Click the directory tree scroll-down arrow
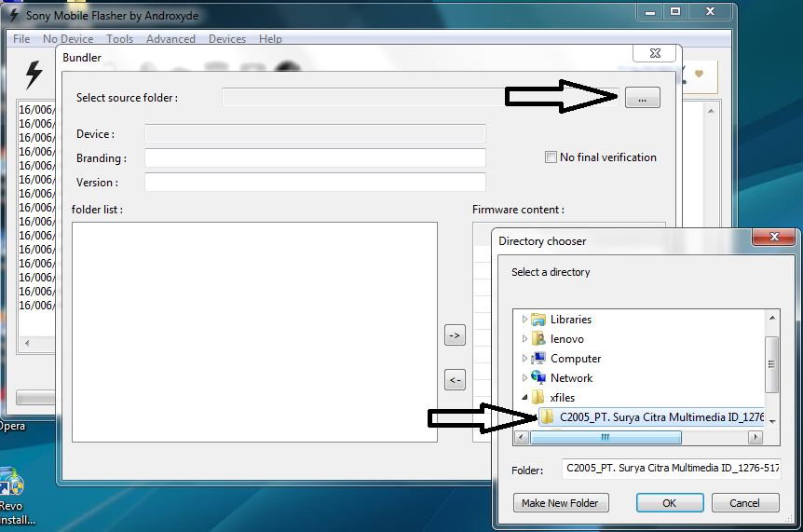803x532 pixels. [x=772, y=421]
